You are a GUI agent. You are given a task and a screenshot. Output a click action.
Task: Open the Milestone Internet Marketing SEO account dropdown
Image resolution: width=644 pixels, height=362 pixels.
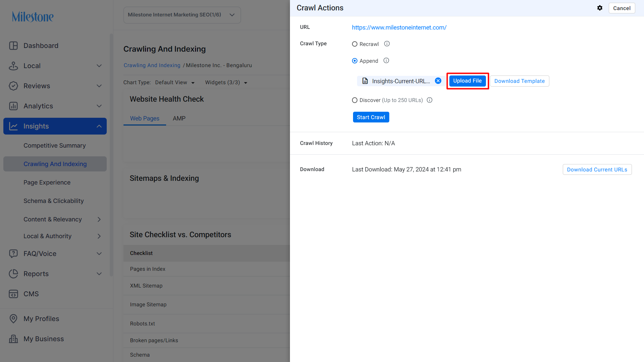coord(182,15)
